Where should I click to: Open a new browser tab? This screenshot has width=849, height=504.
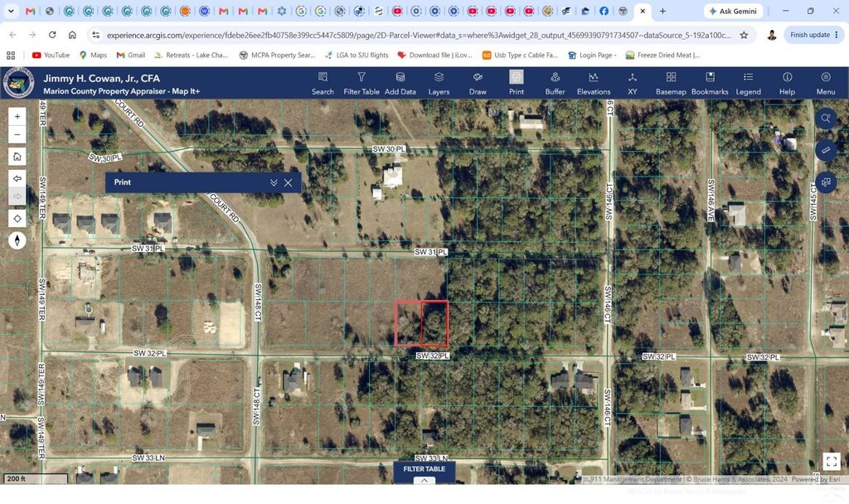click(662, 11)
